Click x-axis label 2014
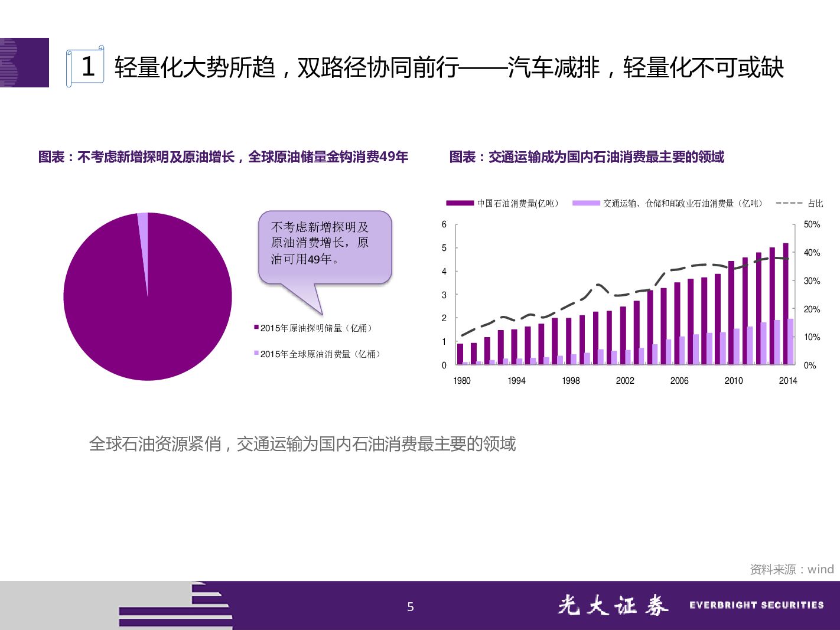Image resolution: width=840 pixels, height=630 pixels. pyautogui.click(x=788, y=381)
